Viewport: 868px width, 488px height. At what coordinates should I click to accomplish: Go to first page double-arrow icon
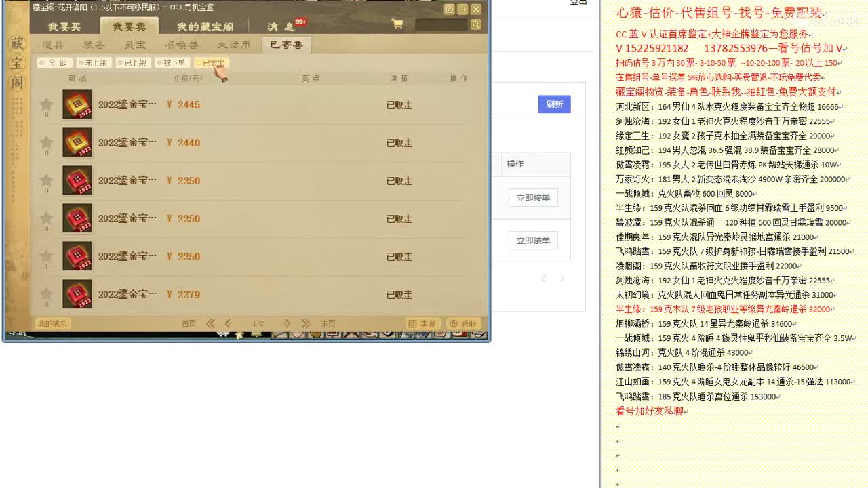point(210,323)
